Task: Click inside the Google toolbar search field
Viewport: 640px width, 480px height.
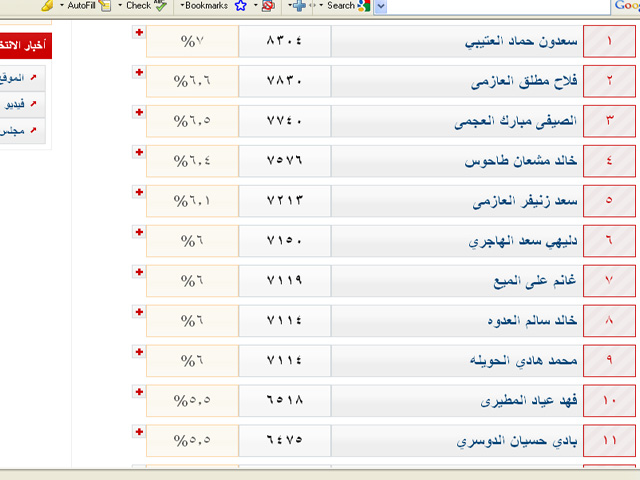Action: 500,6
